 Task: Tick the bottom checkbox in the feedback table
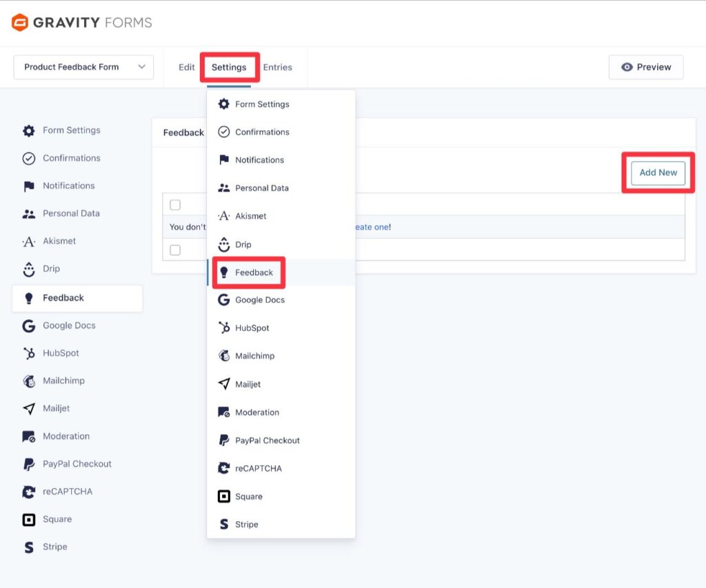point(175,250)
